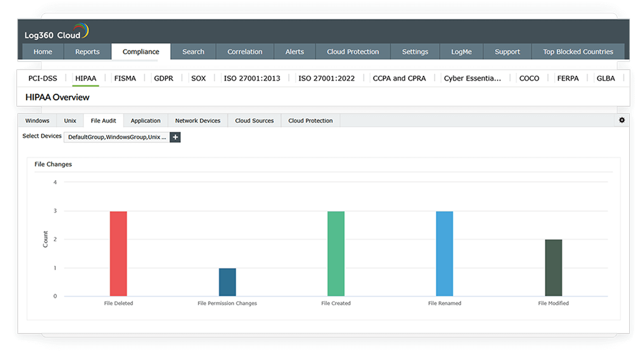The width and height of the screenshot is (644, 357).
Task: Click the HIPAA Overview heading
Action: [x=57, y=97]
